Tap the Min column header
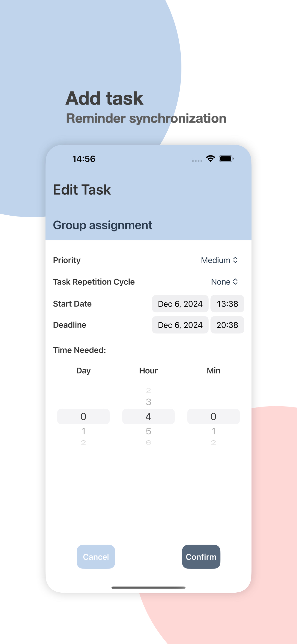Viewport: 297px width, 644px height. click(213, 371)
